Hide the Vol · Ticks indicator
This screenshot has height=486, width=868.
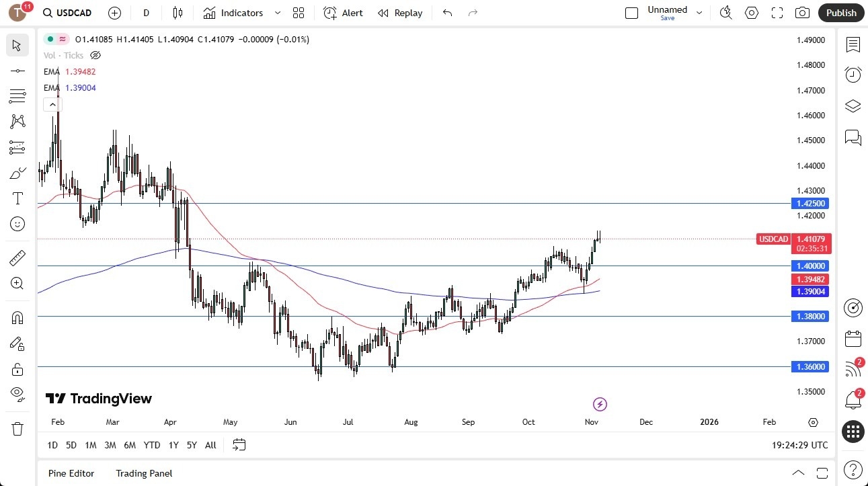[x=95, y=55]
